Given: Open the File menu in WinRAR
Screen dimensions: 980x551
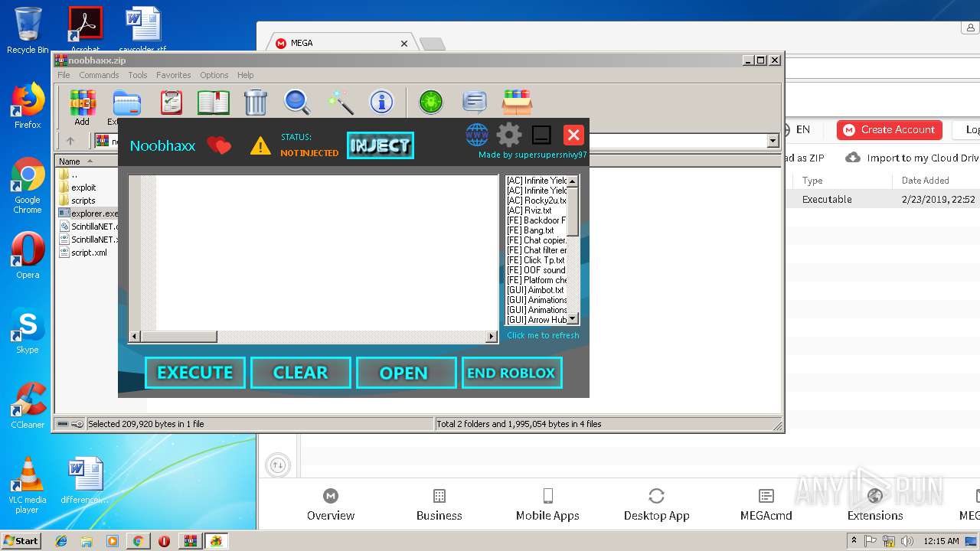Looking at the screenshot, I should pyautogui.click(x=64, y=75).
